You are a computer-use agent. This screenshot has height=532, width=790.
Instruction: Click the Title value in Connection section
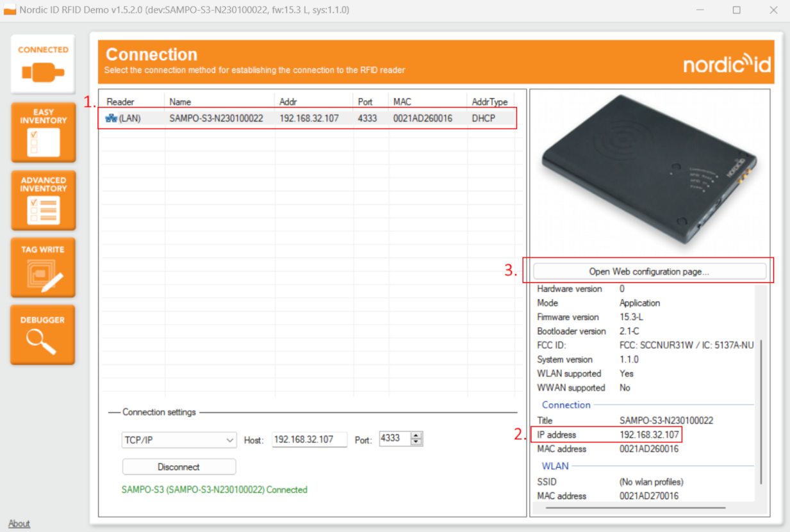coord(666,421)
